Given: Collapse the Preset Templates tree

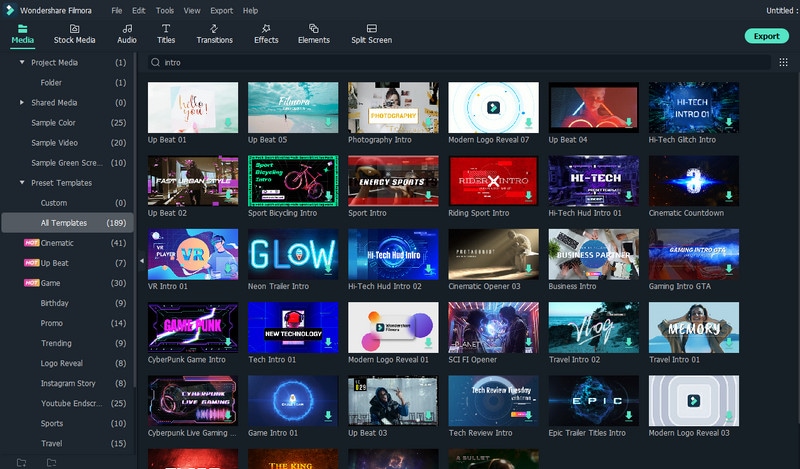Looking at the screenshot, I should (21, 182).
